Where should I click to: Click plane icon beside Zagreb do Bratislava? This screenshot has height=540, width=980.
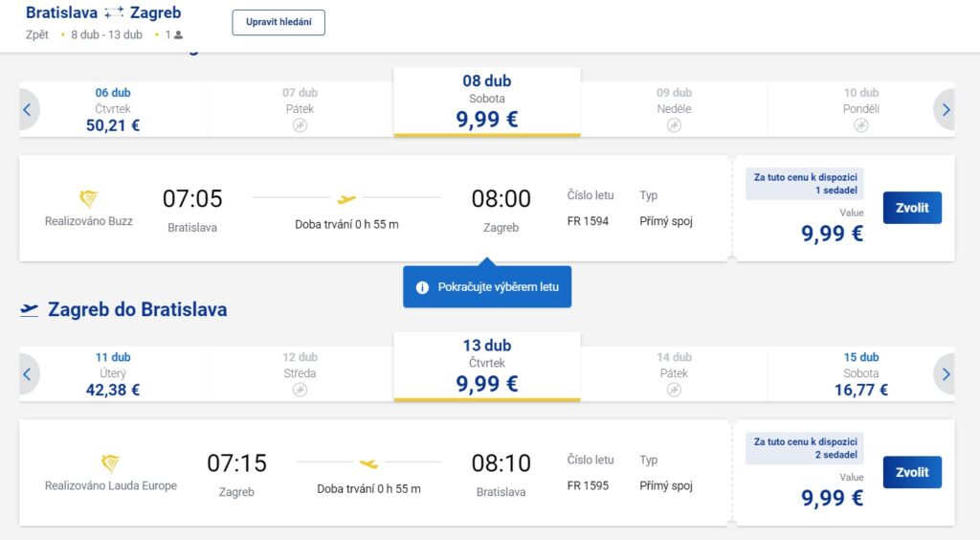30,310
